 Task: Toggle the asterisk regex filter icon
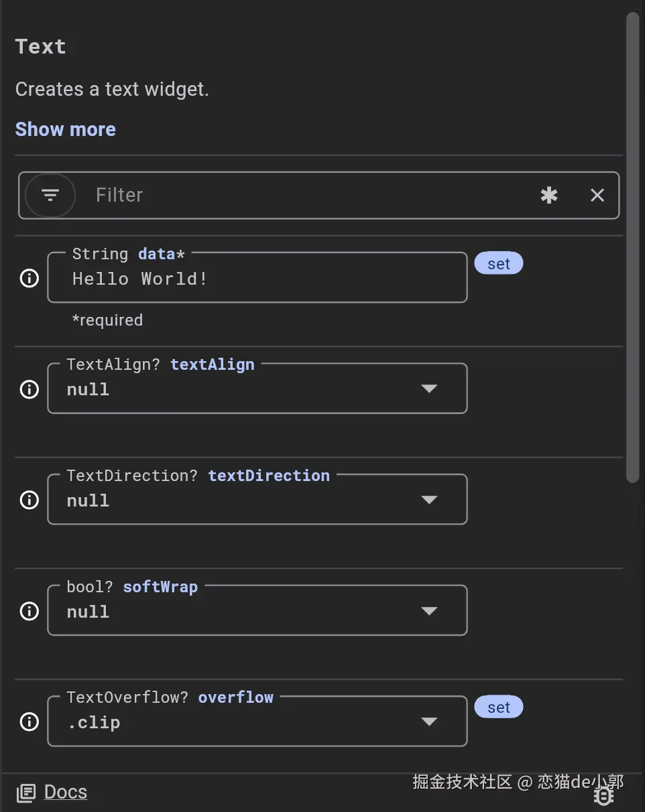(549, 195)
